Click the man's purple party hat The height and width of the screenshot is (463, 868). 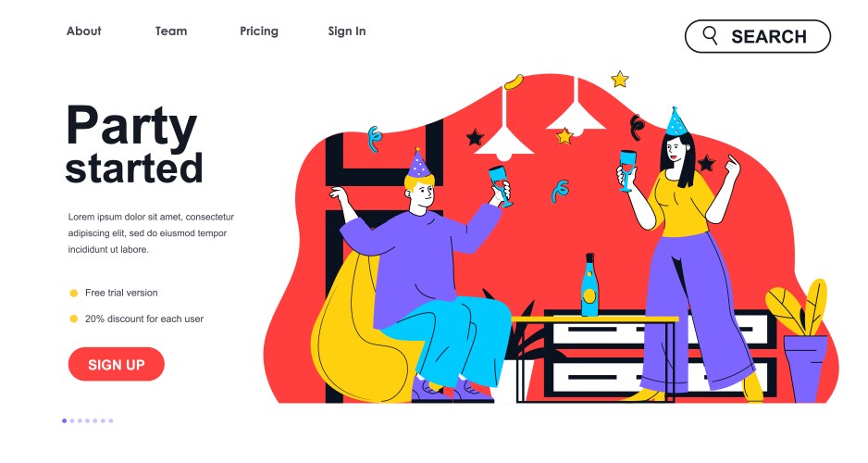coord(419,163)
